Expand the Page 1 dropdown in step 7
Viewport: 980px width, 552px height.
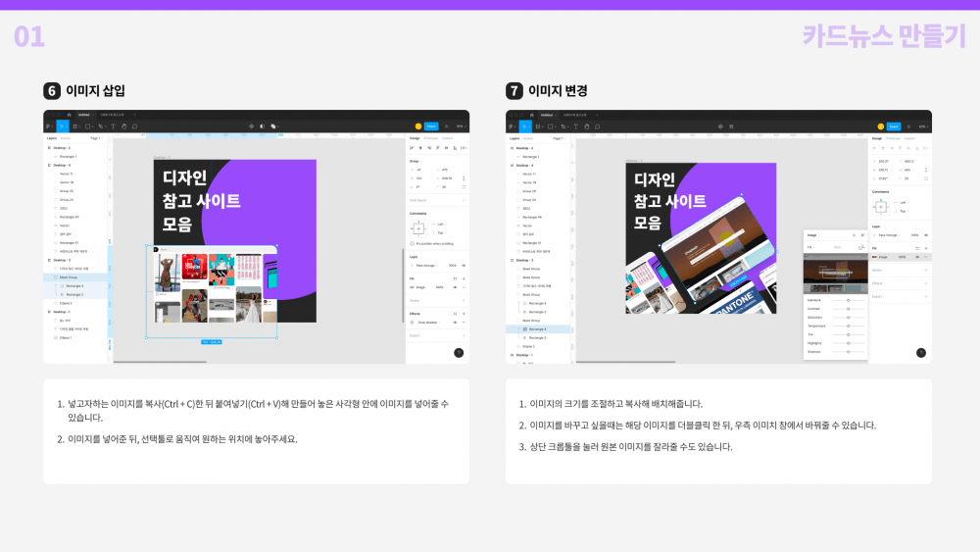pos(558,138)
